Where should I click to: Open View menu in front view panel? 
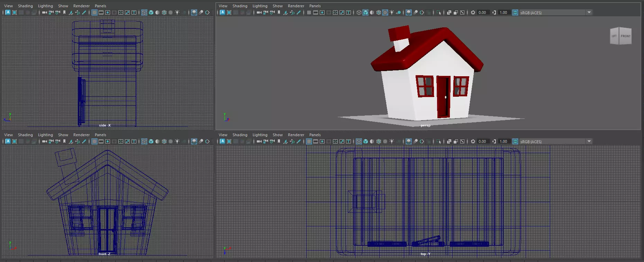click(x=8, y=135)
